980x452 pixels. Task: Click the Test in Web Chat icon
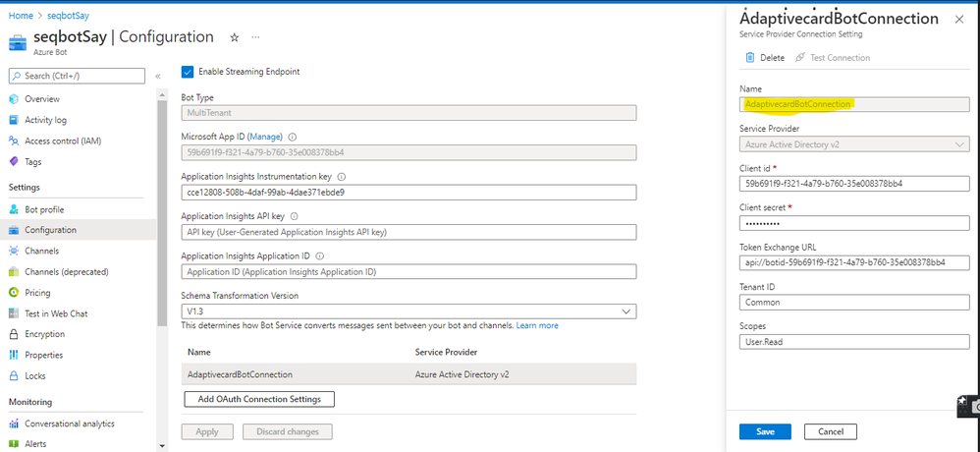pos(14,313)
